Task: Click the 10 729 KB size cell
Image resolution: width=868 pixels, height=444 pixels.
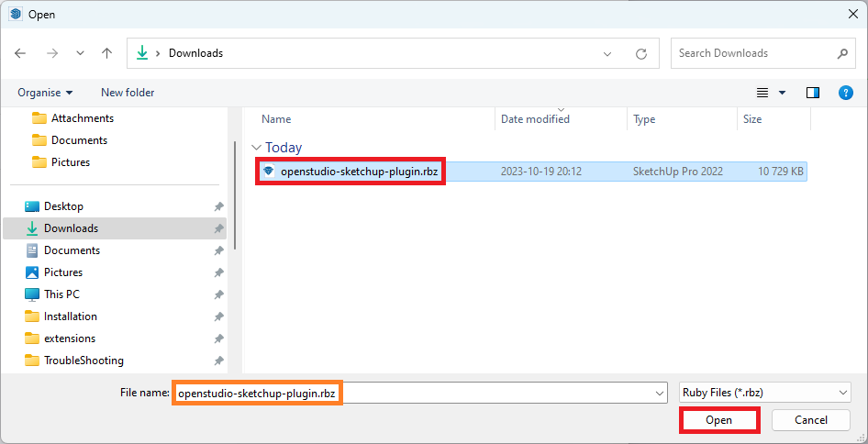Action: [x=781, y=172]
